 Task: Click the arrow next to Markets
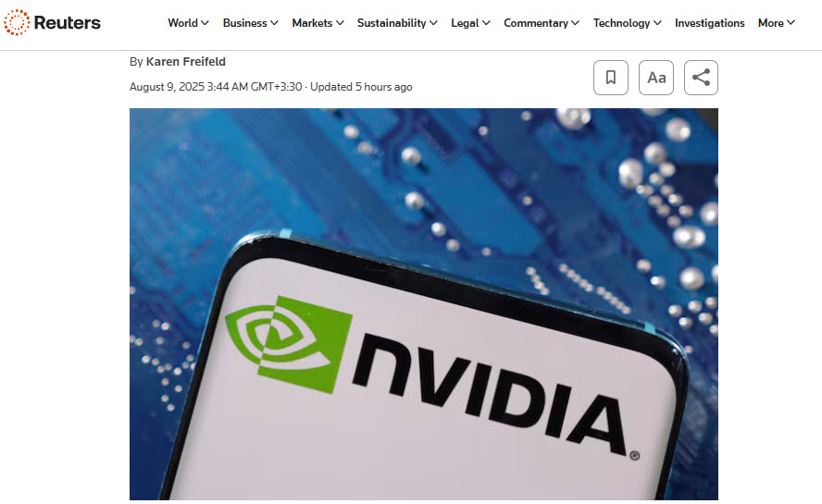[x=340, y=23]
